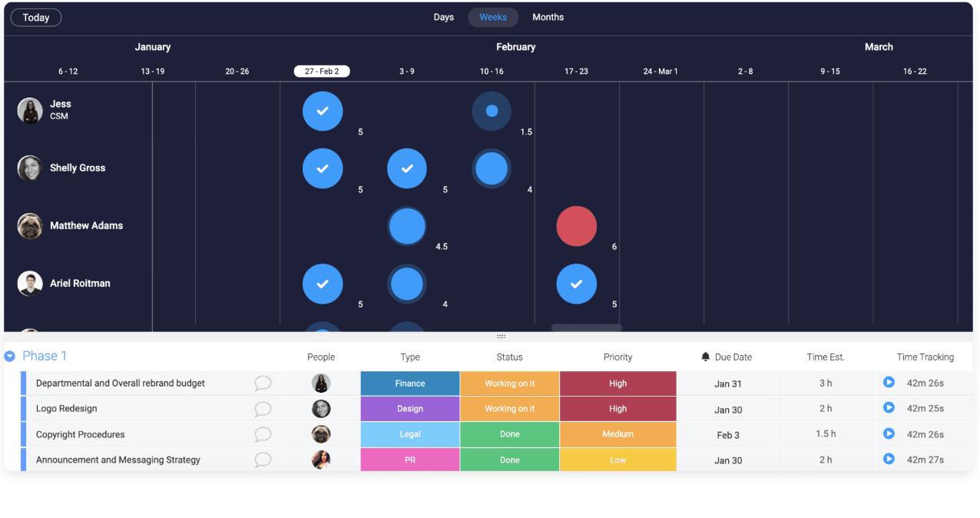Image resolution: width=980 pixels, height=518 pixels.
Task: Click the Low priority cell
Action: (617, 460)
